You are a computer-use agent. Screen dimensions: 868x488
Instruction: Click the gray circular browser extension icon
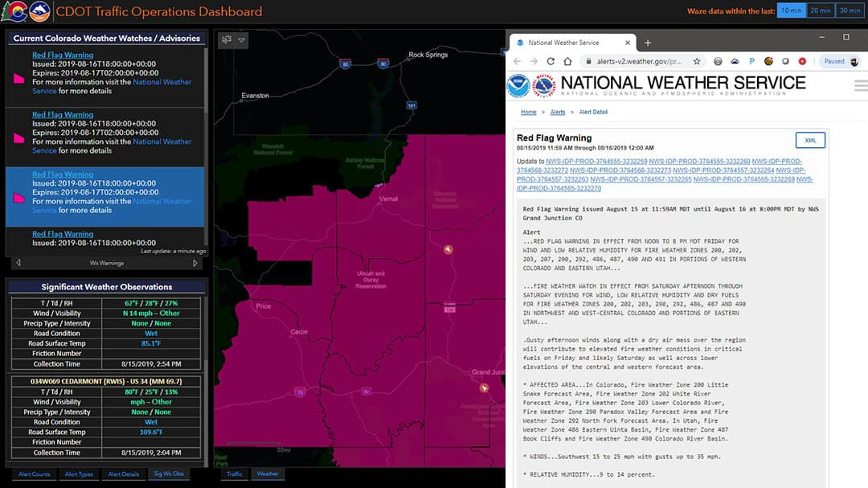coord(718,61)
